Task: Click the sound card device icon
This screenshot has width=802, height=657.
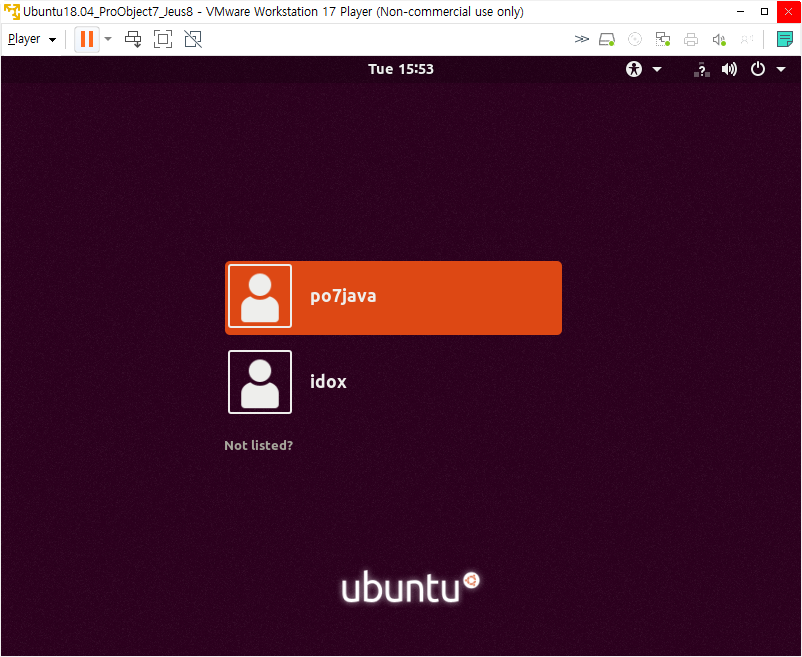Action: (719, 39)
